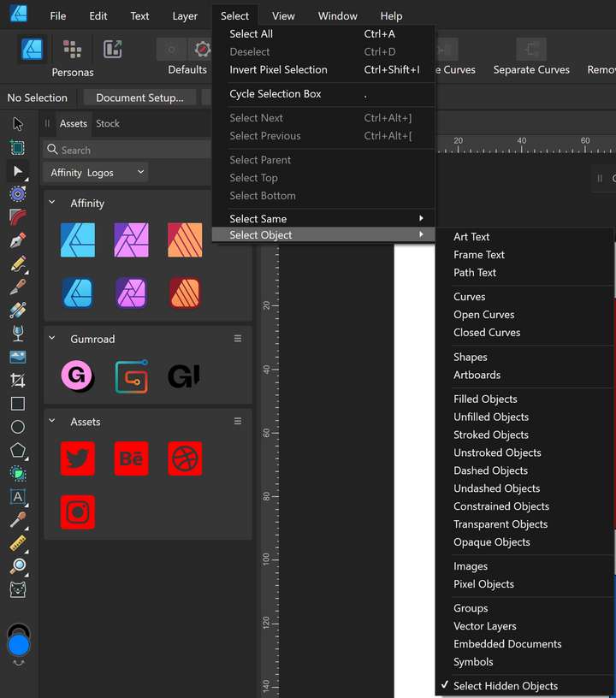Select the Transparency wine glass tool
The image size is (616, 698).
[x=18, y=334]
